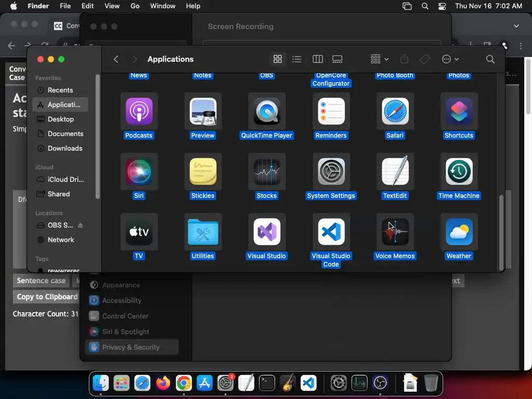
Task: Select the TV app icon
Action: 139,232
